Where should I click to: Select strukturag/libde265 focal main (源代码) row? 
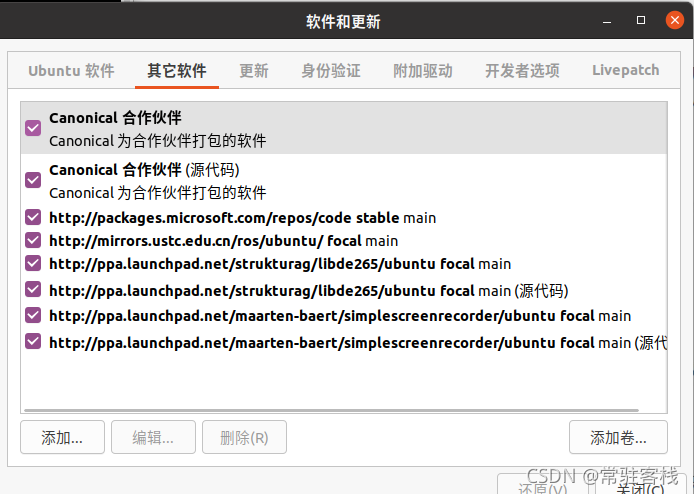tap(343, 290)
